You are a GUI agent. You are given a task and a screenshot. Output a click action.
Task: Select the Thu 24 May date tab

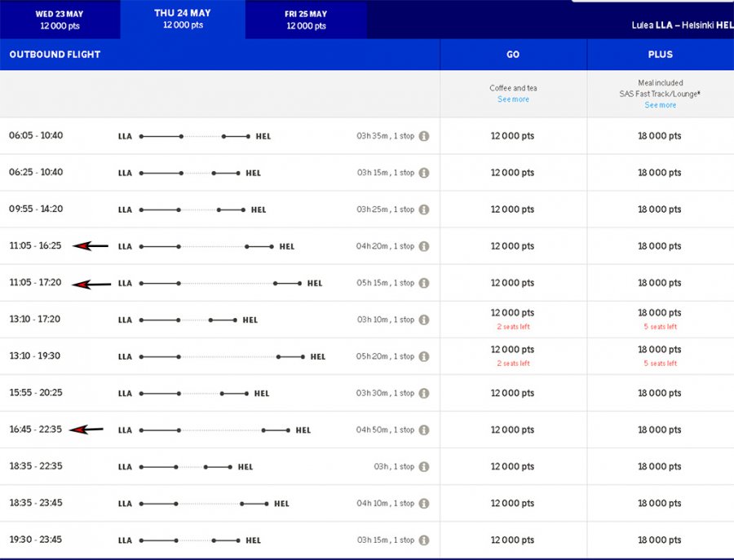(x=183, y=19)
